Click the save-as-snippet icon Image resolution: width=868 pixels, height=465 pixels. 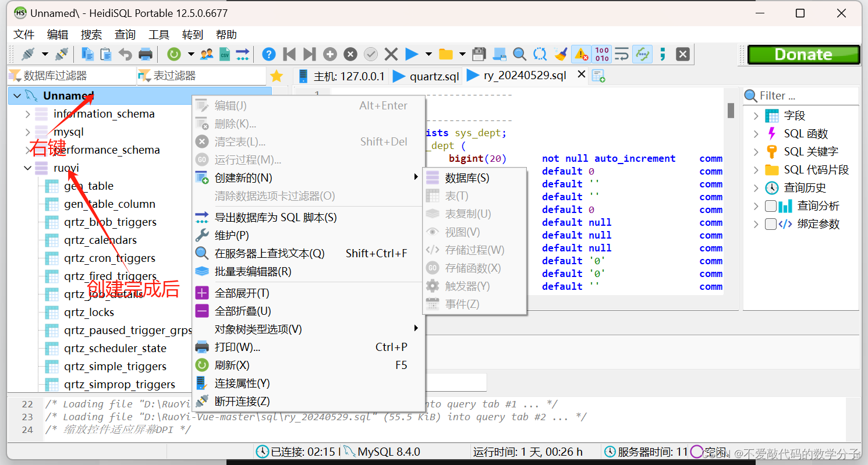[x=499, y=54]
